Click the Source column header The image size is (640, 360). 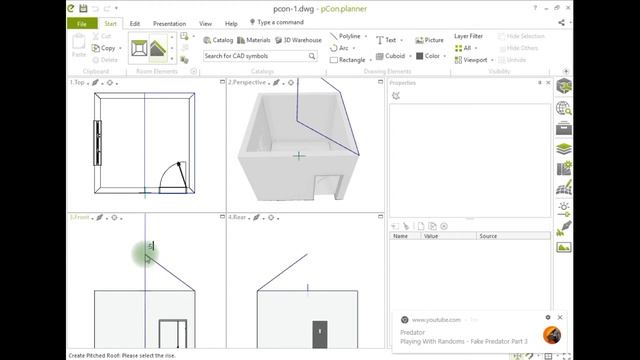tap(513, 236)
